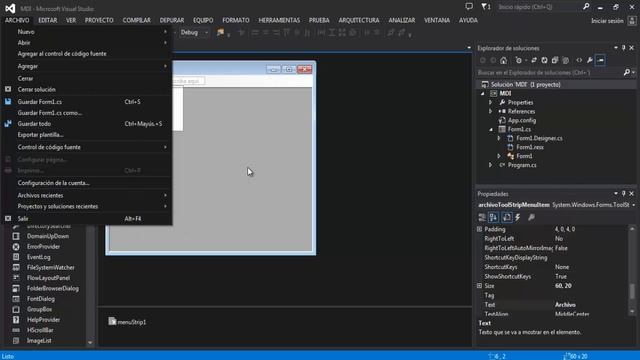640x360 pixels.
Task: Click Cerrar solución menu entry
Action: [x=87, y=89]
